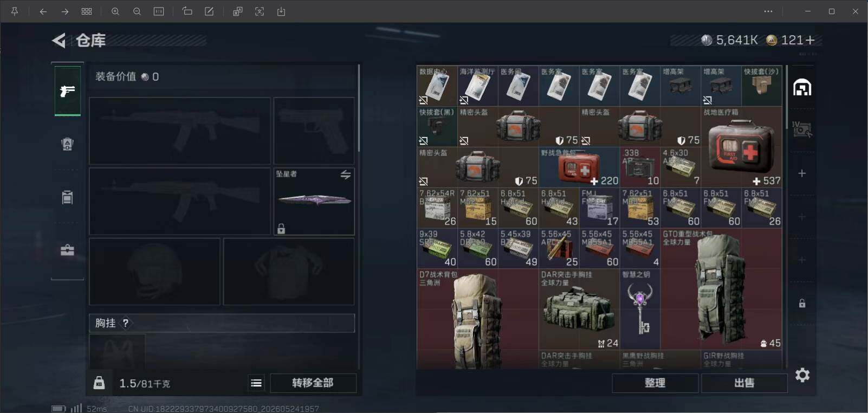Show help for 胸挂 question mark
This screenshot has height=413, width=868.
[x=126, y=323]
